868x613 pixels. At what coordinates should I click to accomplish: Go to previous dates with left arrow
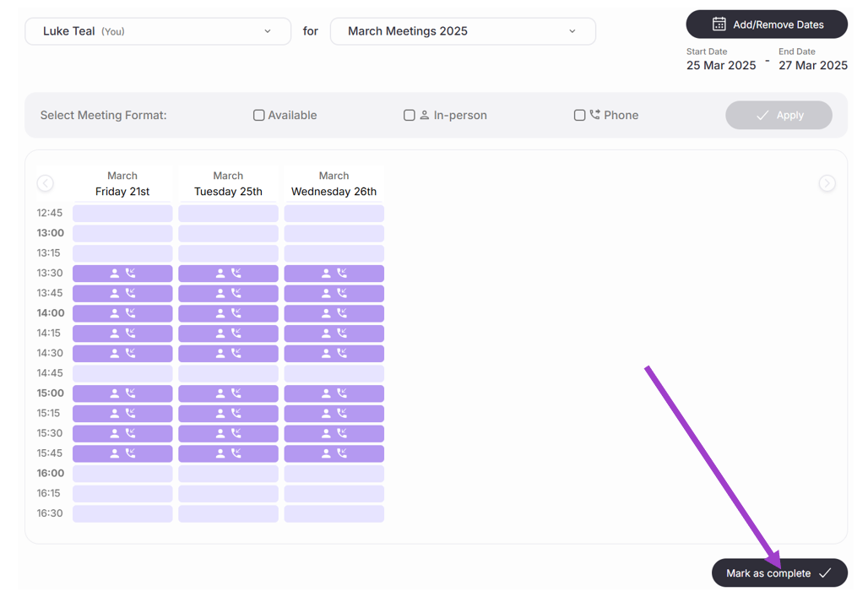(x=46, y=183)
